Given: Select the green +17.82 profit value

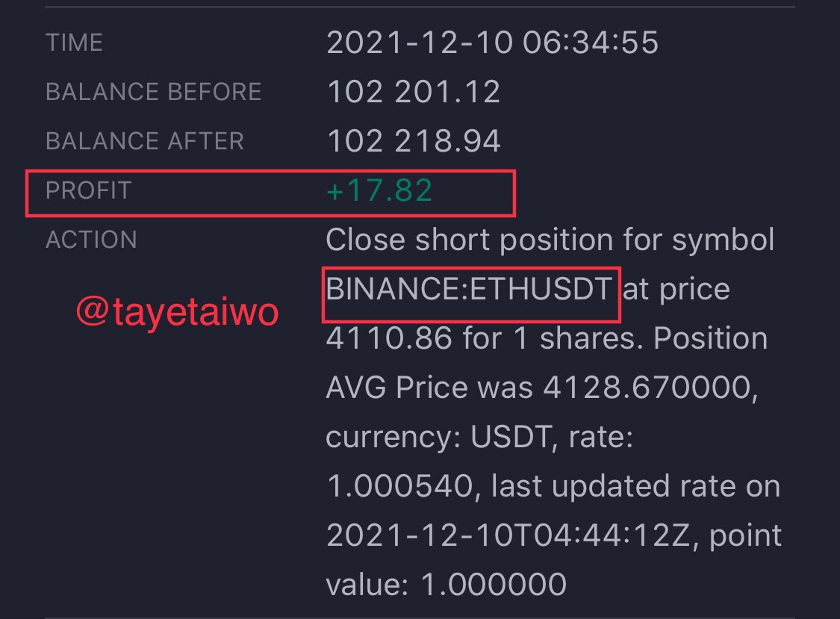Looking at the screenshot, I should click(379, 190).
